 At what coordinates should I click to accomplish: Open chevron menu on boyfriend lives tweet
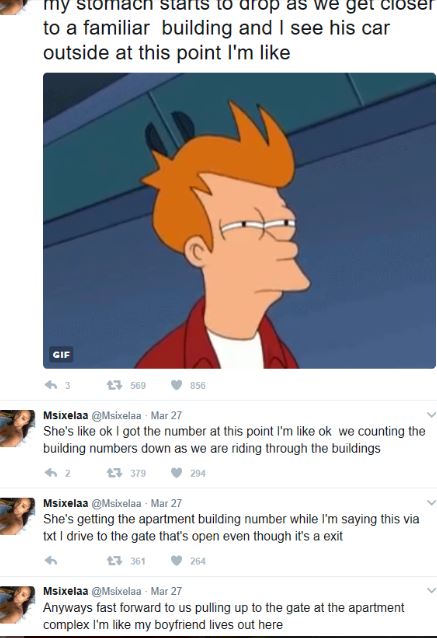click(431, 590)
